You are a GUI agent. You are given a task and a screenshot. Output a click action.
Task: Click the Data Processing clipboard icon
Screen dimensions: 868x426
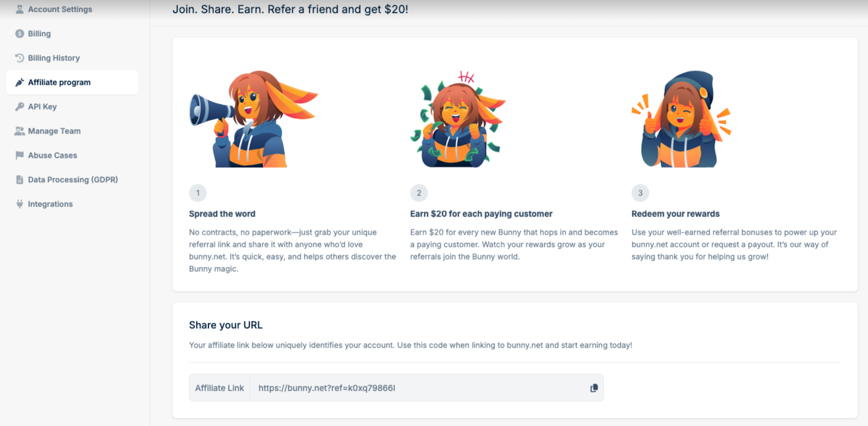pyautogui.click(x=18, y=179)
